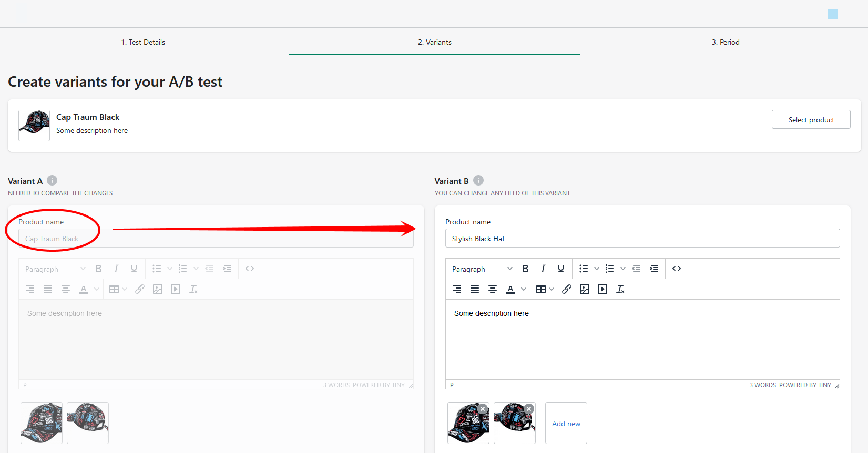Viewport: 868px width, 453px height.
Task: Toggle Underline in Variant A editor
Action: (134, 269)
